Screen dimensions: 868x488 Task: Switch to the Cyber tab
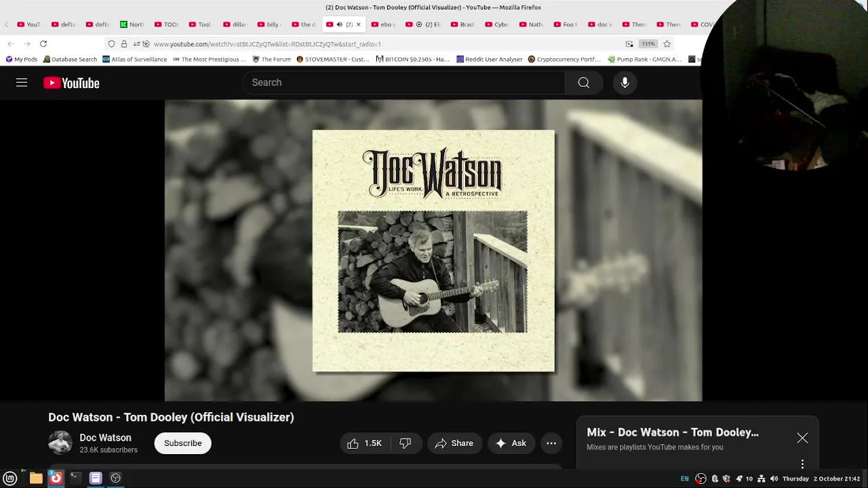pos(496,24)
